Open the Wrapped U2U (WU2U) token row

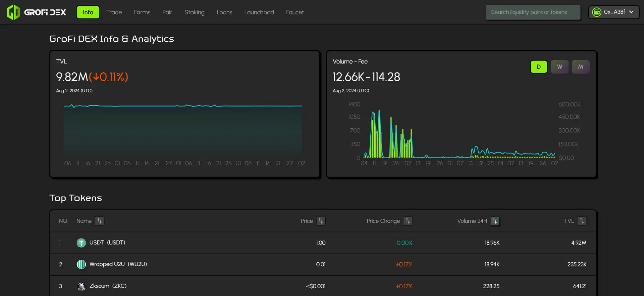click(118, 264)
